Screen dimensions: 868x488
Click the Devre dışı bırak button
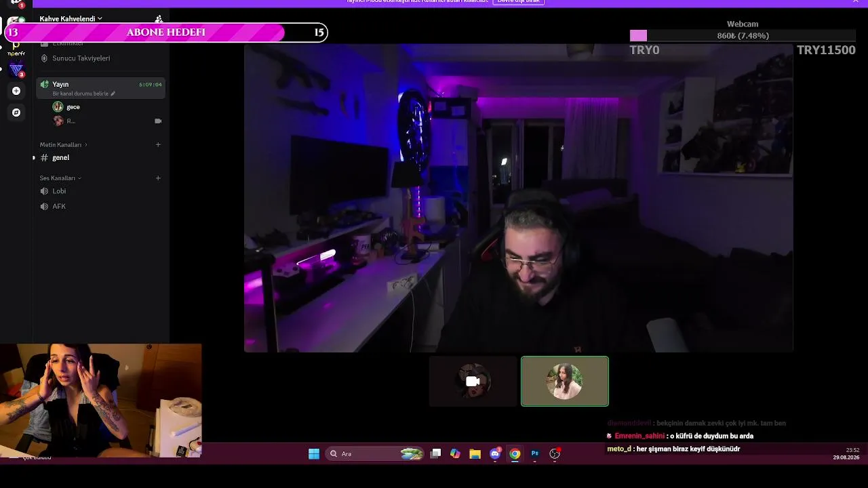pyautogui.click(x=519, y=2)
